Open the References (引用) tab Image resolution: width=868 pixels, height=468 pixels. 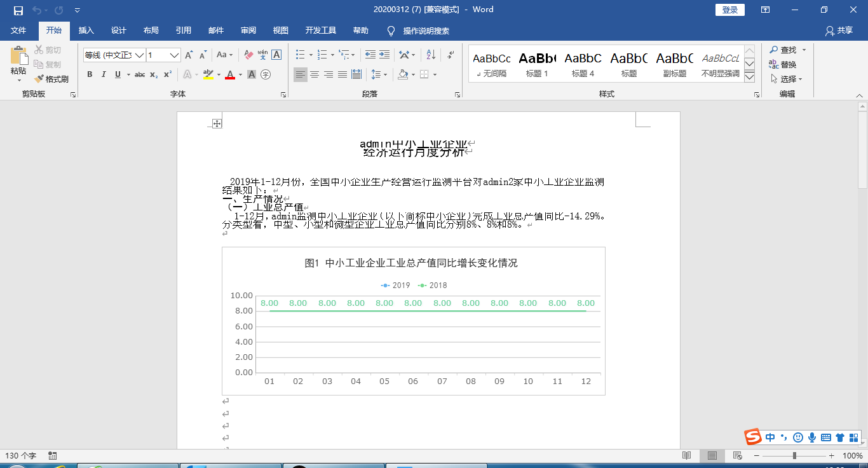click(x=184, y=31)
